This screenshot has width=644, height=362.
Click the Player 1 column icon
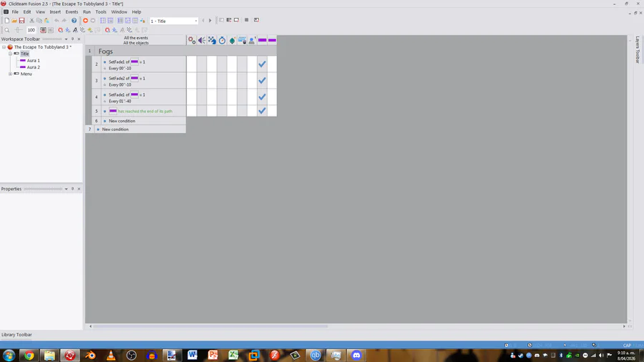point(252,40)
